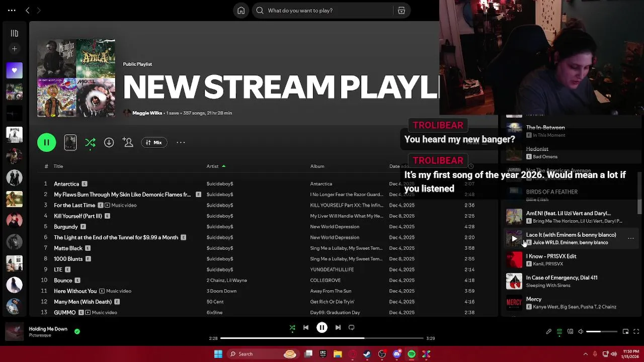
Task: Open Liked Songs heart tile in sidebar
Action: pyautogui.click(x=14, y=71)
